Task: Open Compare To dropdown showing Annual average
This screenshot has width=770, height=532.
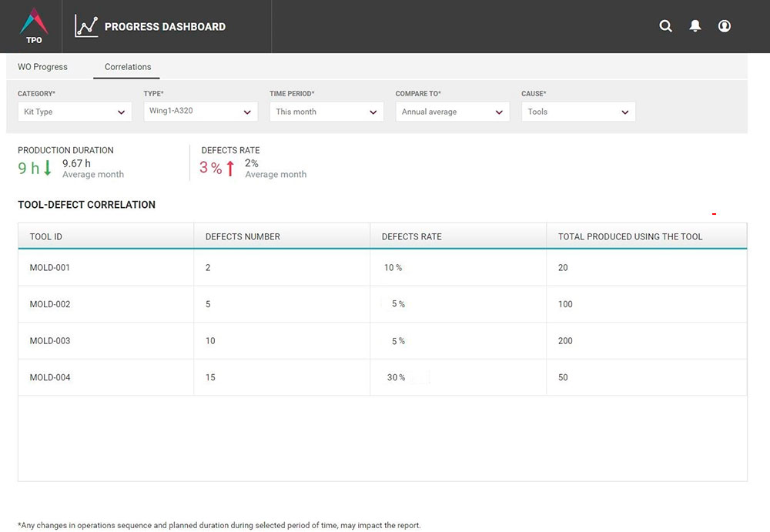Action: 452,112
